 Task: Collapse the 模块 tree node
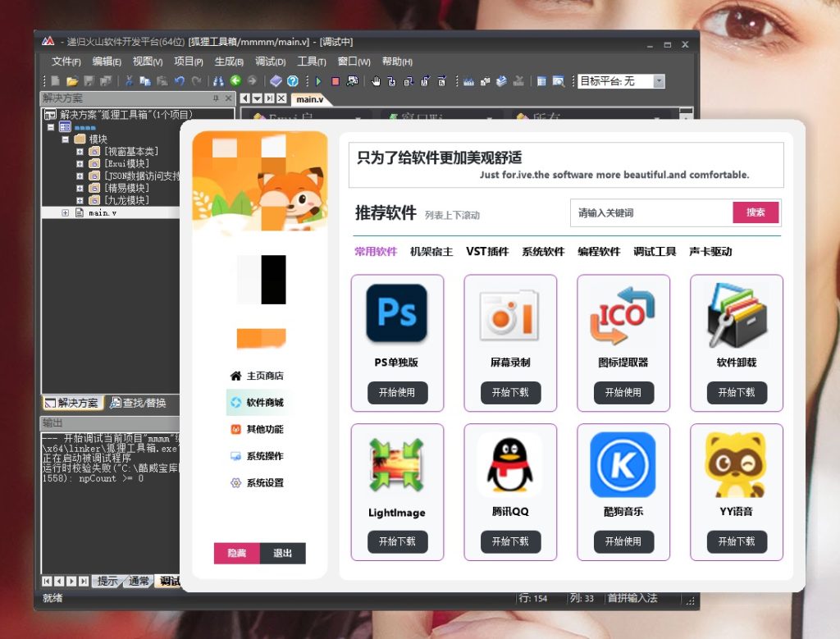coord(65,139)
